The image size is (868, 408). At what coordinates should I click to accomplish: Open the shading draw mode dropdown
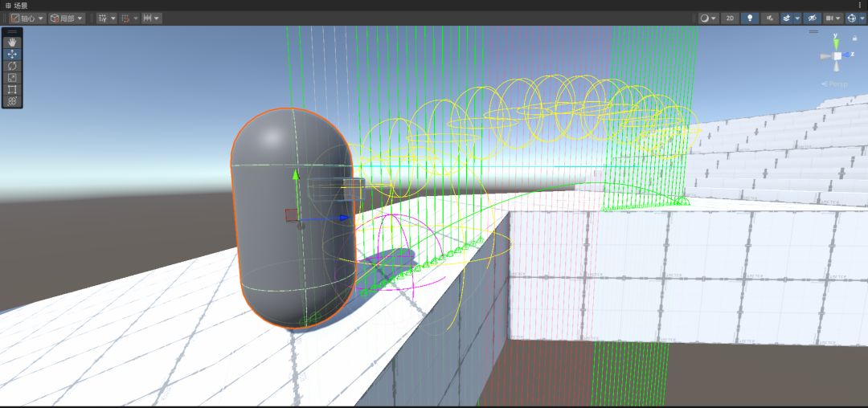point(708,18)
